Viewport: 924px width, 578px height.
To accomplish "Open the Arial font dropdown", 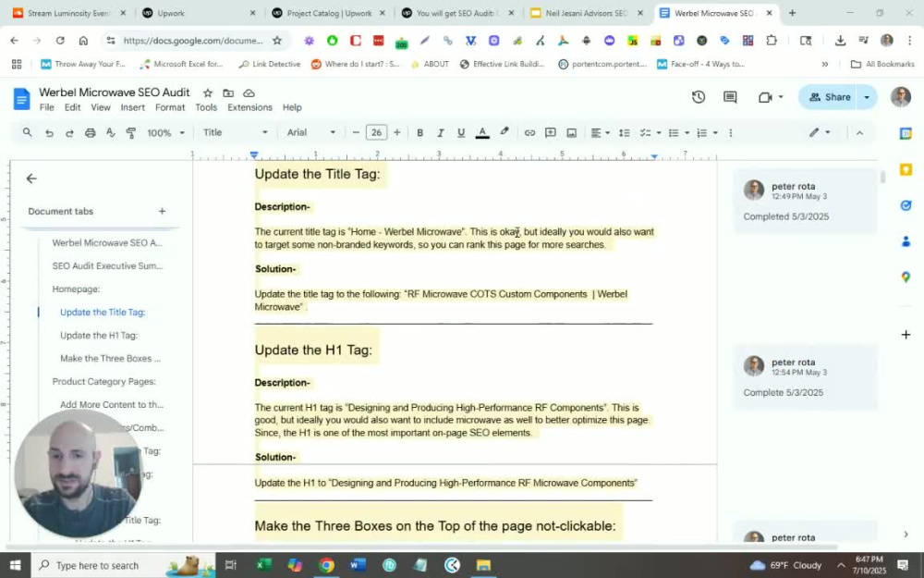I will [x=311, y=132].
